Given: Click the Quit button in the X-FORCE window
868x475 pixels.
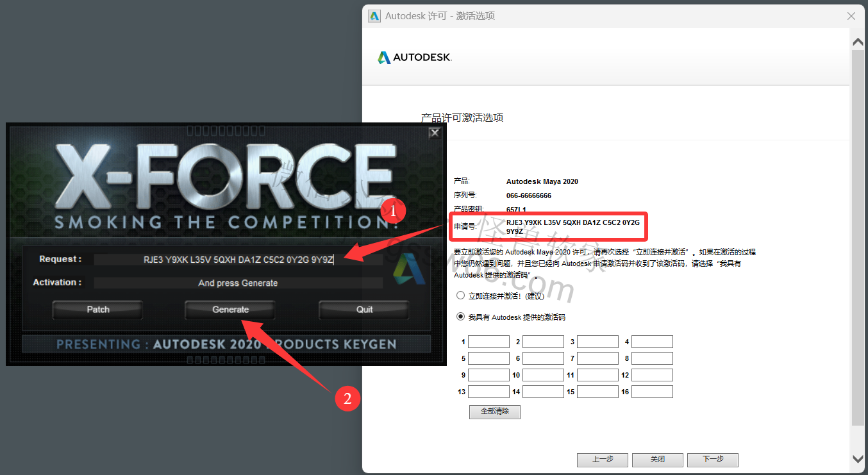Looking at the screenshot, I should click(364, 310).
